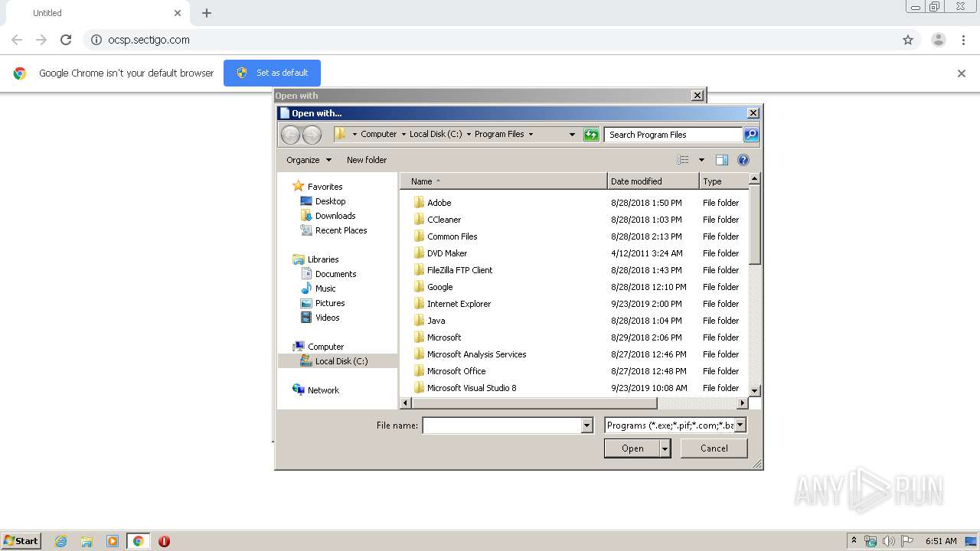Screen dimensions: 980x551
Task: Open the Organize menu
Action: (x=309, y=160)
